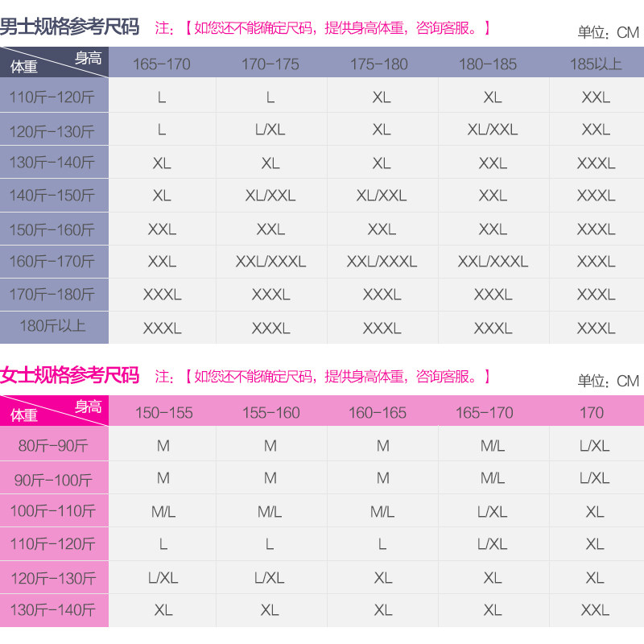Click women's 120斤-130斤 weight row label
The height and width of the screenshot is (644, 644).
pos(53,578)
